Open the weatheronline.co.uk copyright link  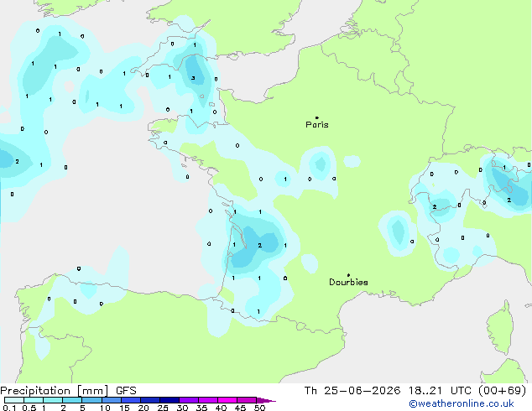coord(462,403)
